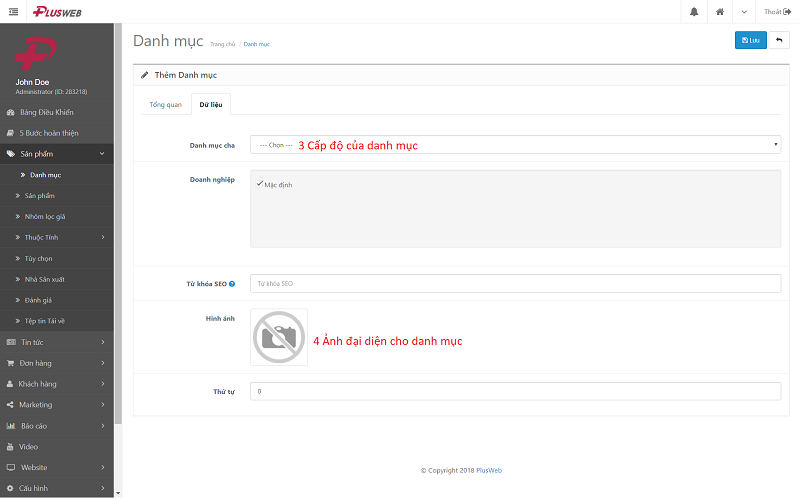This screenshot has width=800, height=498.
Task: Click the tags icon beside Sản phẩm section
Action: [11, 154]
